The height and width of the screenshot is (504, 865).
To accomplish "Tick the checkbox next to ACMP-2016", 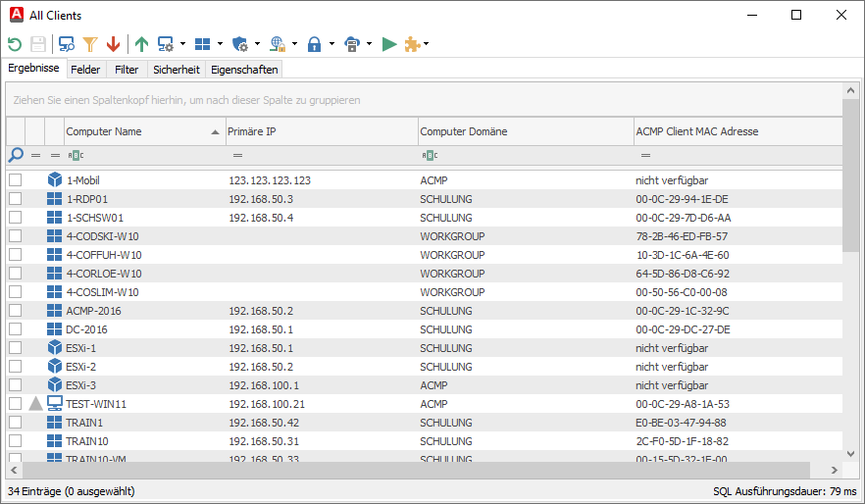I will [15, 311].
